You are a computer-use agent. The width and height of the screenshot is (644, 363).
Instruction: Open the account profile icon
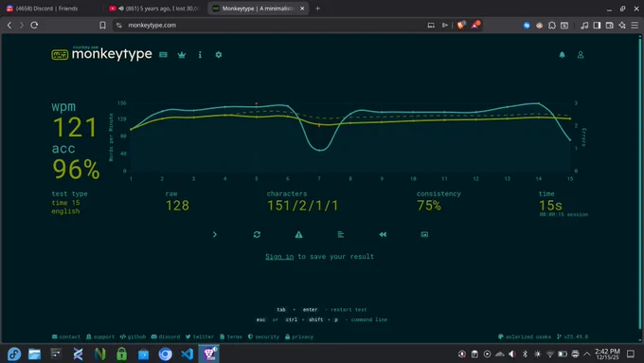click(x=581, y=55)
